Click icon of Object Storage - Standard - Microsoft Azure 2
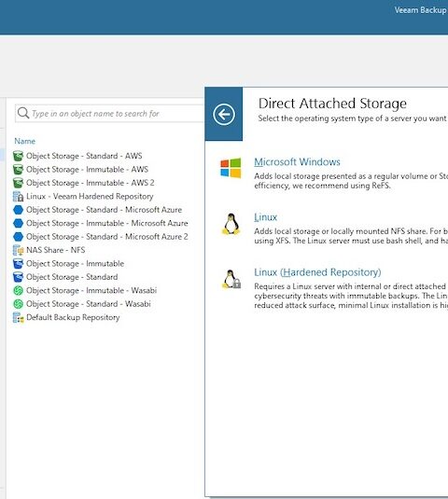 (18, 237)
